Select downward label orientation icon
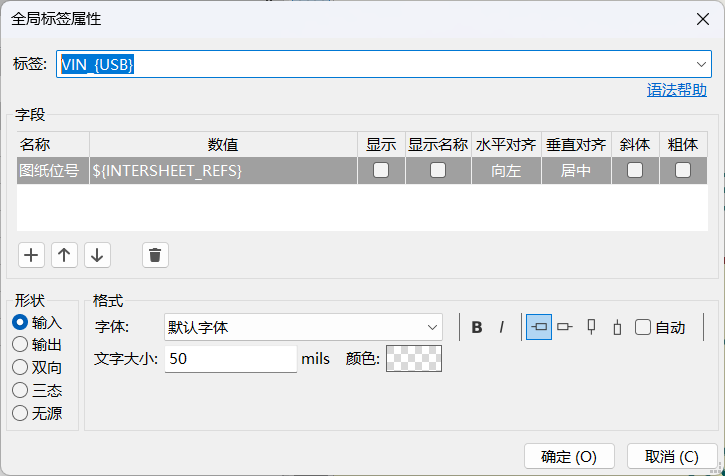Screen dimensions: 725x476 tap(617, 327)
